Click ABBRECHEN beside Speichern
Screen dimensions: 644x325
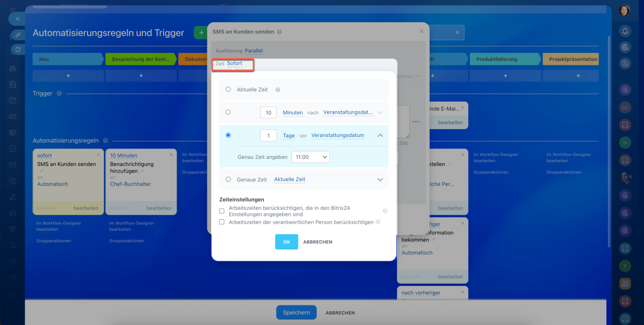[340, 313]
